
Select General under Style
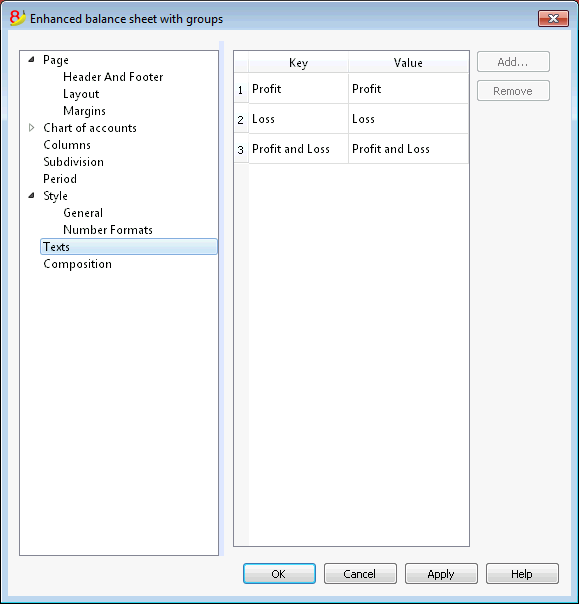point(83,213)
